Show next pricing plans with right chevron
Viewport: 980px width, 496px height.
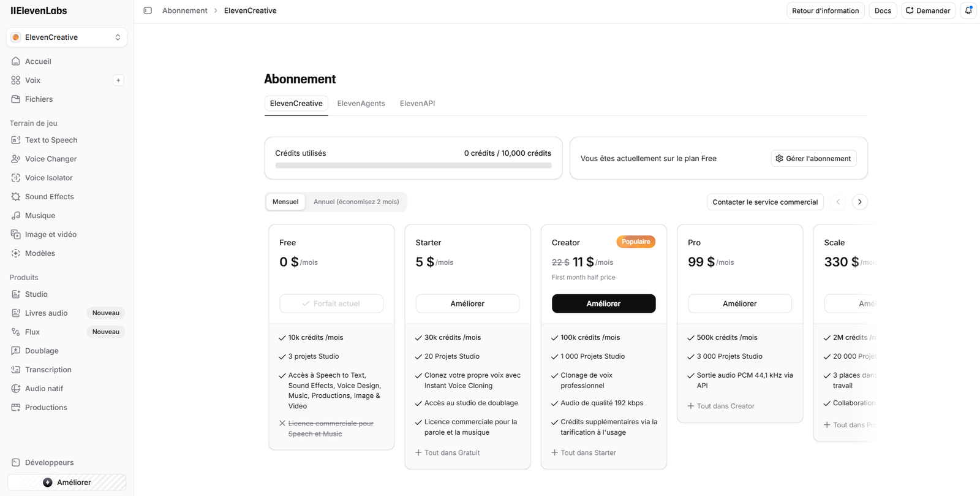pos(859,202)
